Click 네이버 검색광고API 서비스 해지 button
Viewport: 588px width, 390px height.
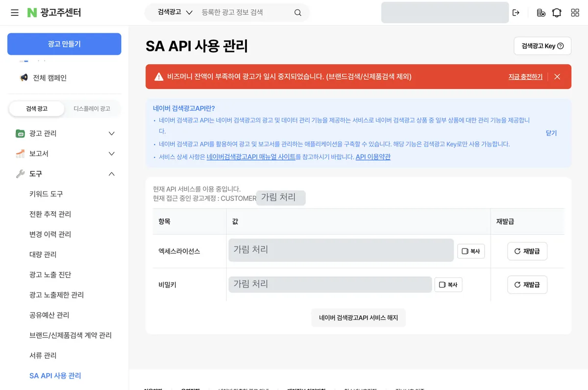[x=359, y=318]
